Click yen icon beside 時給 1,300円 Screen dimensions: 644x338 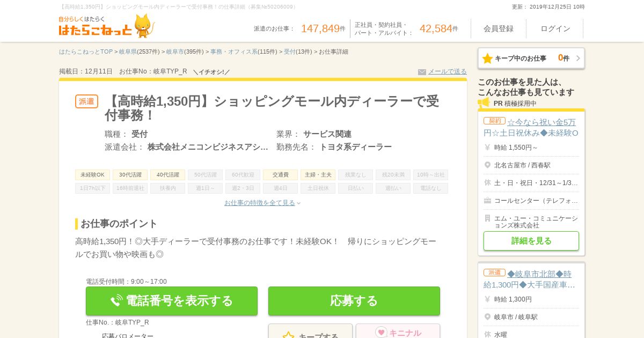[487, 299]
